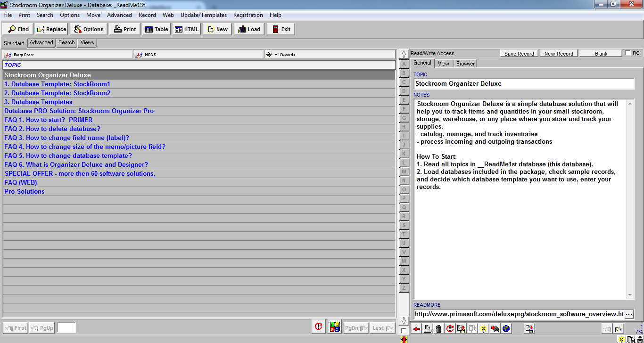Generate HTML with the HTML button
The height and width of the screenshot is (343, 644).
(187, 29)
